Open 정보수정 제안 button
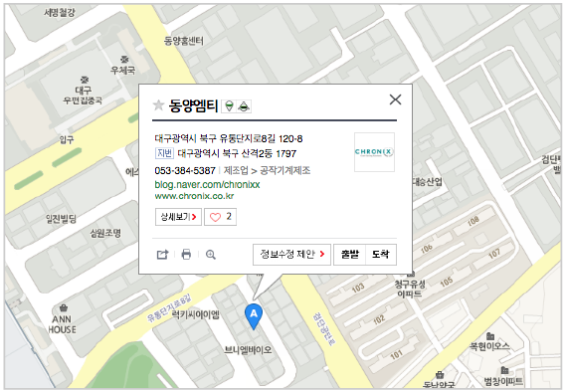566x392 pixels. click(x=291, y=255)
